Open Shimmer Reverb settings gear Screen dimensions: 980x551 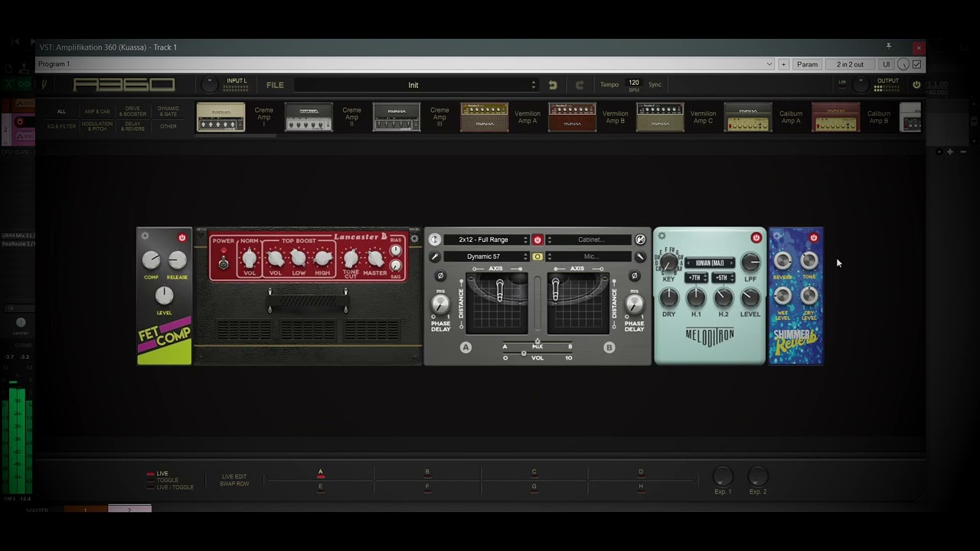pyautogui.click(x=777, y=236)
